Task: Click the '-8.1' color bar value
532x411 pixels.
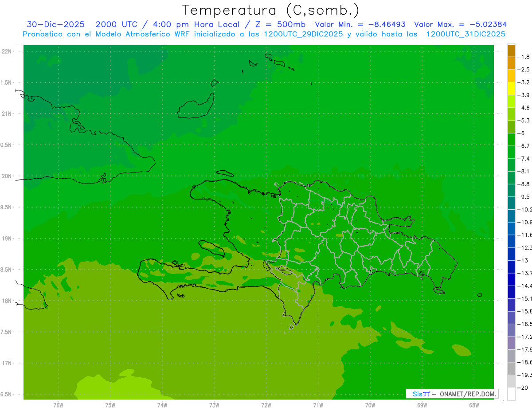Action: coord(524,171)
